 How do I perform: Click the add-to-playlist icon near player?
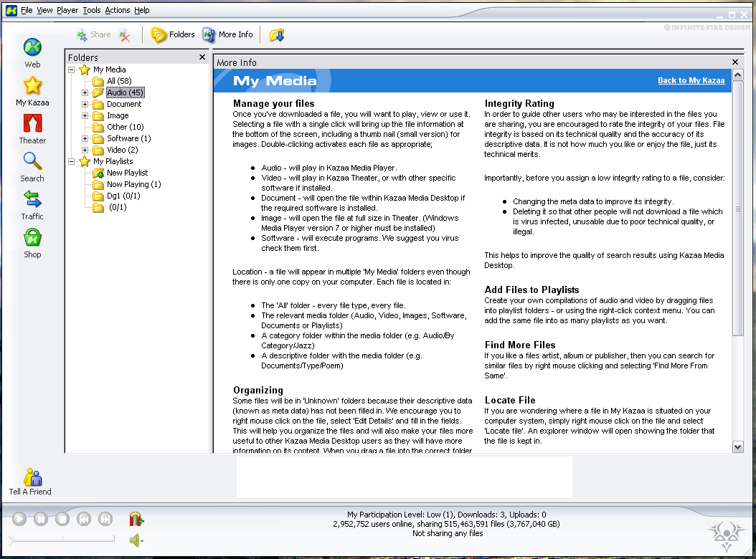coord(136,519)
